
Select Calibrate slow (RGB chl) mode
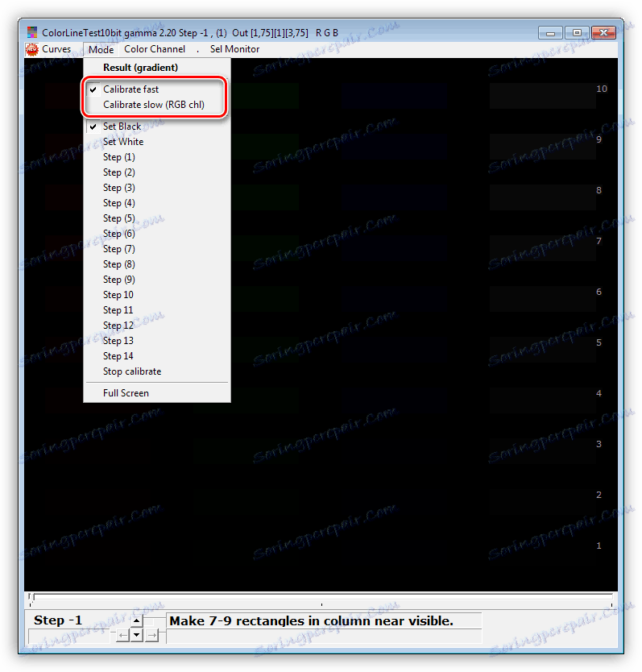click(157, 105)
